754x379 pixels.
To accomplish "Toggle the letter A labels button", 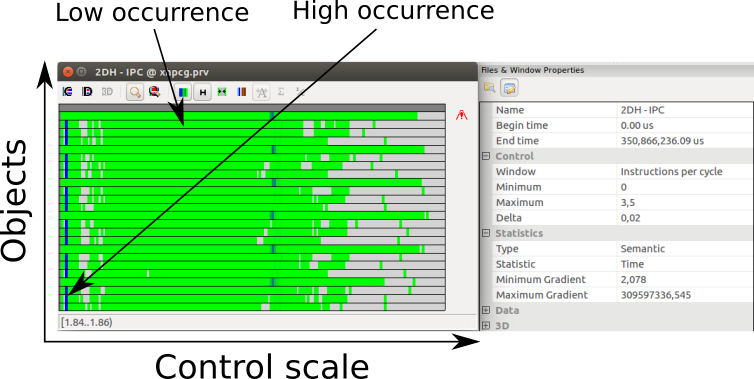I will tap(262, 91).
